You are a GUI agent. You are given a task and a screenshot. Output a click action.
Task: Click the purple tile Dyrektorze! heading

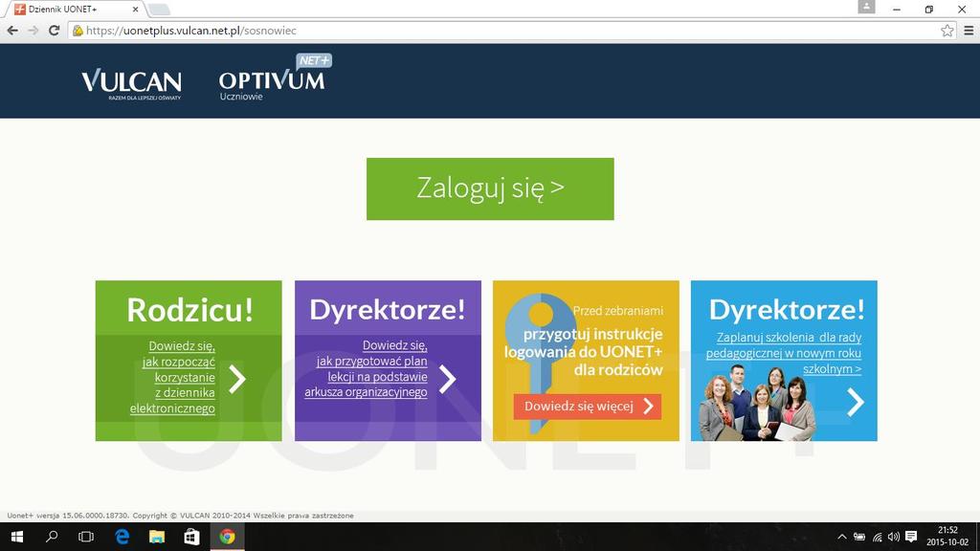[x=388, y=309]
